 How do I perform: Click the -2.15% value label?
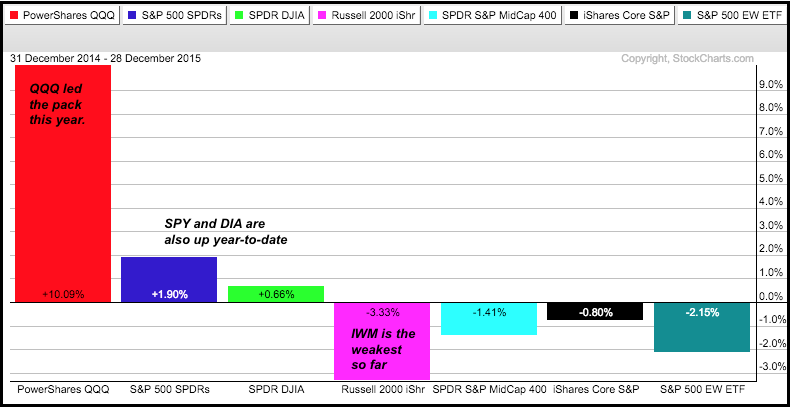click(x=702, y=313)
